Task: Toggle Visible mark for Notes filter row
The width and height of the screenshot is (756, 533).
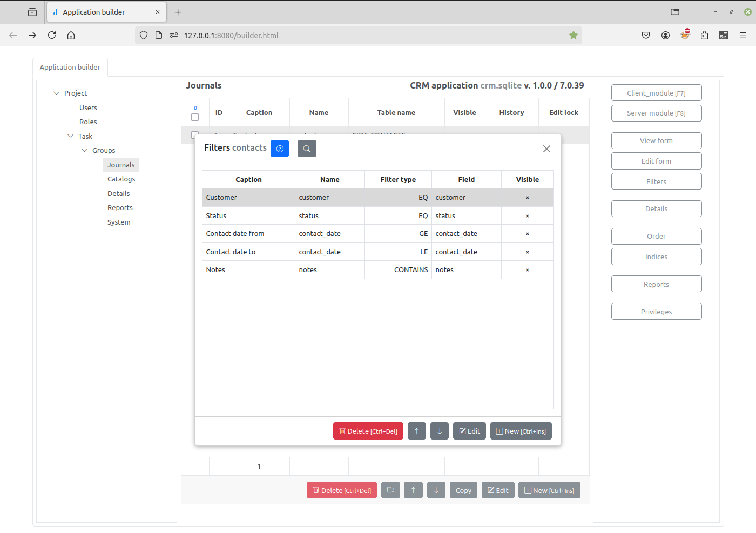Action: [528, 270]
